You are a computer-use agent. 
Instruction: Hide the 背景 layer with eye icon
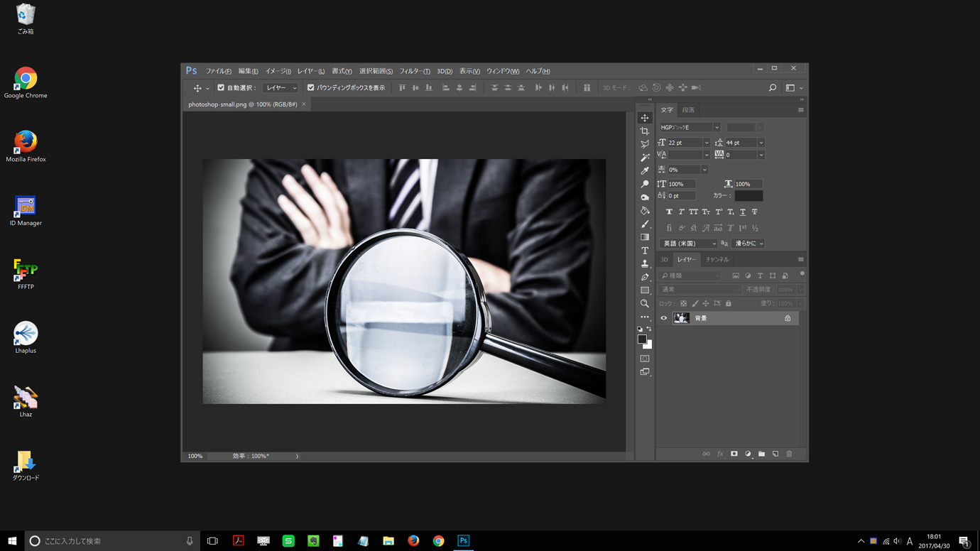pyautogui.click(x=664, y=318)
